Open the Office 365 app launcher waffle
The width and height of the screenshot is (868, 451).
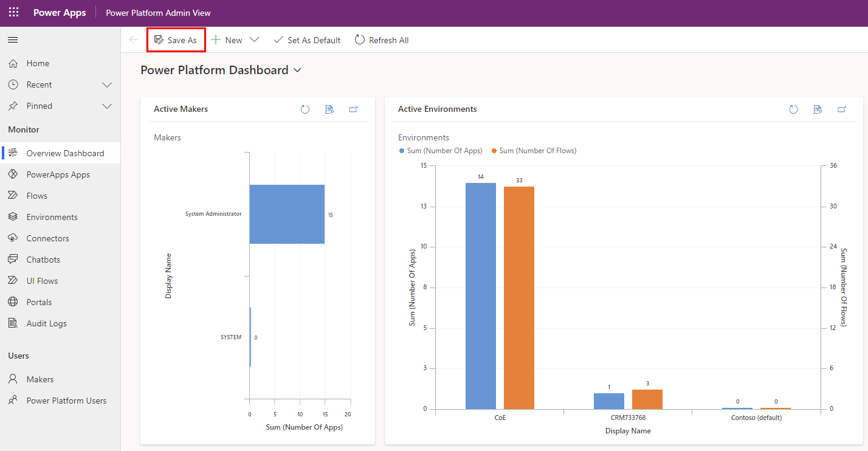13,12
